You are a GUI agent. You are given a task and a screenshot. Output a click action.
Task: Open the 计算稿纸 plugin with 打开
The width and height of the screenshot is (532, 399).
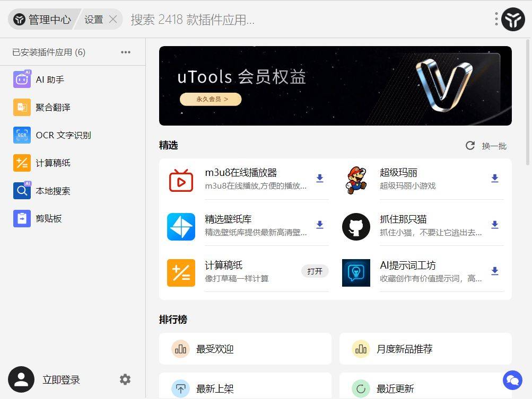point(315,271)
